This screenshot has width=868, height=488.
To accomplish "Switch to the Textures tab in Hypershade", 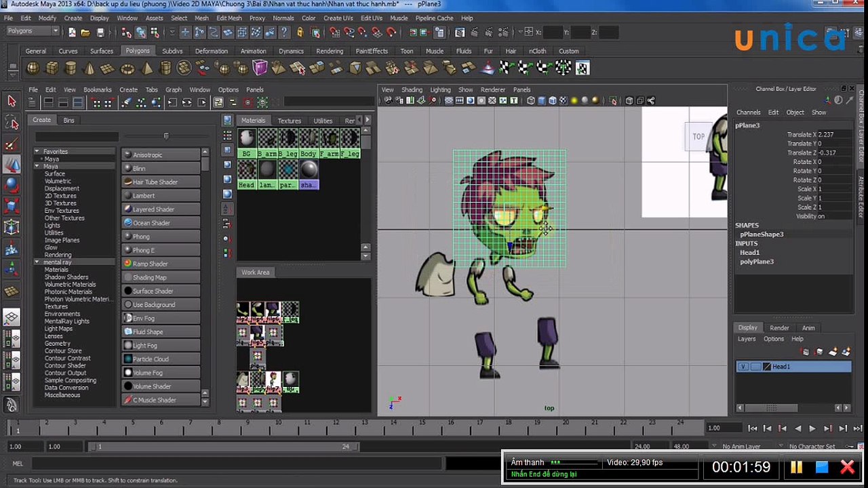I will (289, 121).
